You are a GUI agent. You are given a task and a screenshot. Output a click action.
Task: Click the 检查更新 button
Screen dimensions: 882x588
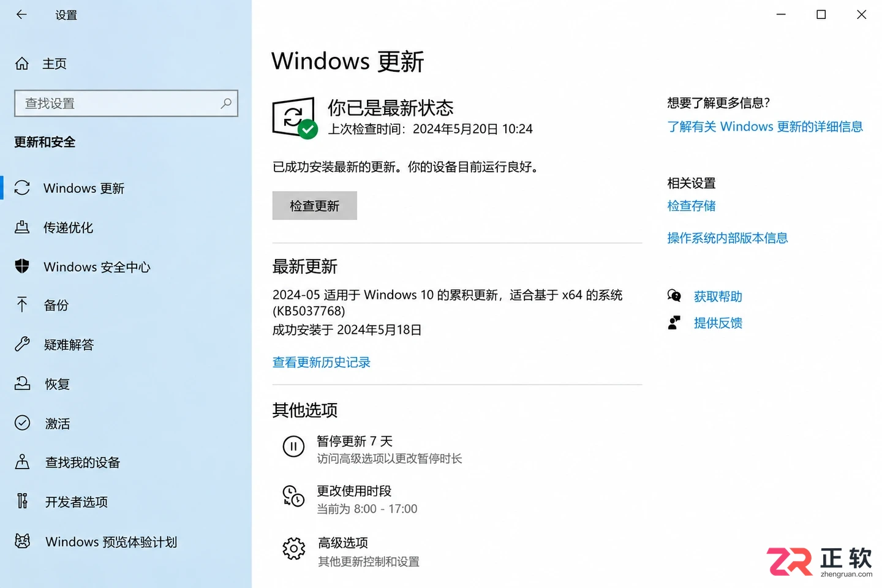click(315, 206)
